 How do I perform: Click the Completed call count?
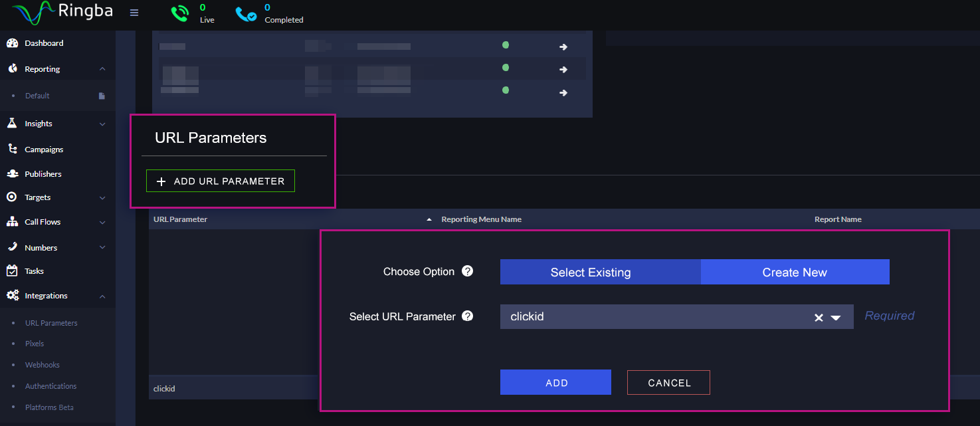pos(267,8)
